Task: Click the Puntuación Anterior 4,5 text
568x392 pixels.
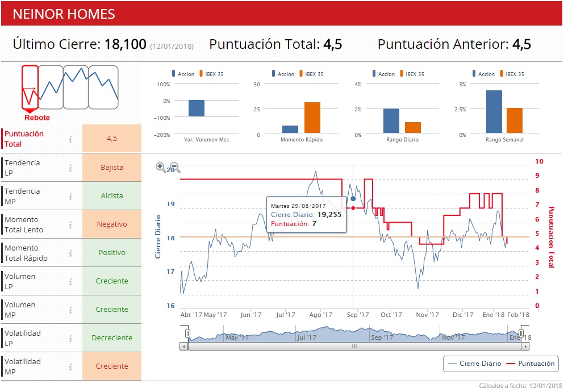Action: pos(454,44)
